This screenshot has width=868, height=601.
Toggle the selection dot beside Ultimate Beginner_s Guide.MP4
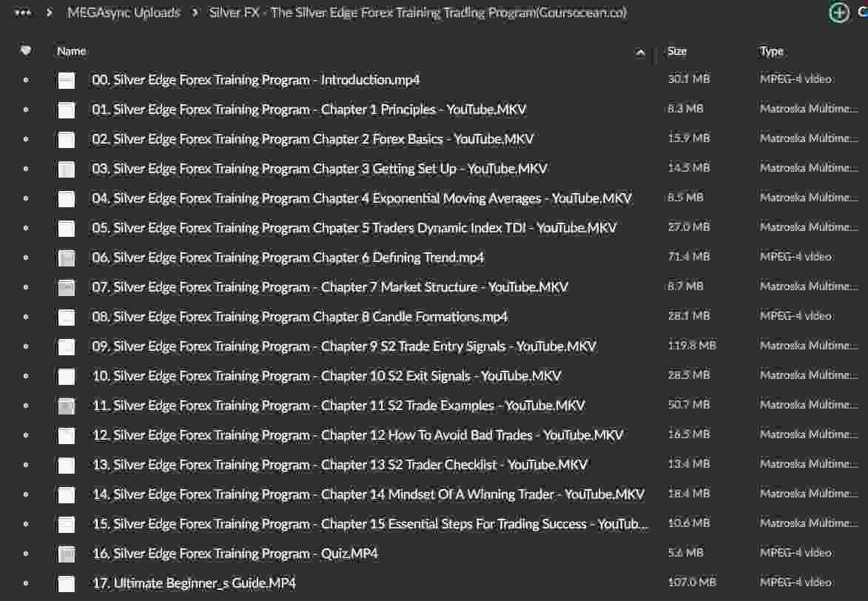tap(27, 583)
